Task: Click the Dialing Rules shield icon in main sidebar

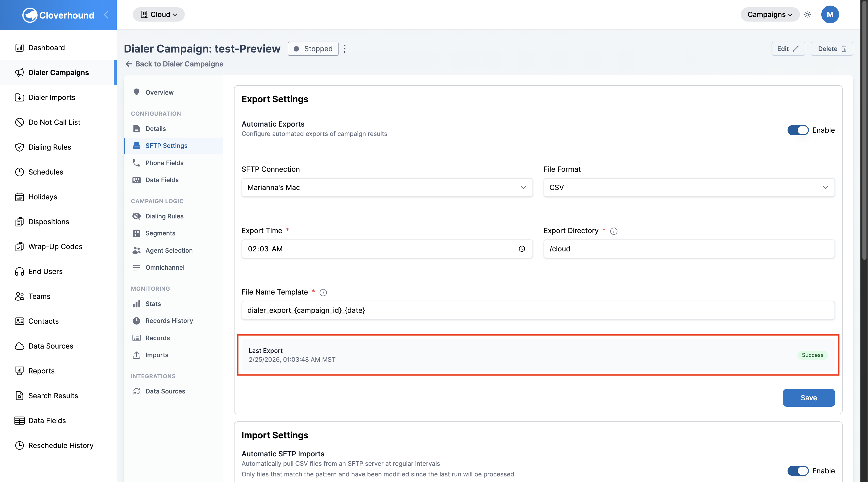Action: click(20, 147)
